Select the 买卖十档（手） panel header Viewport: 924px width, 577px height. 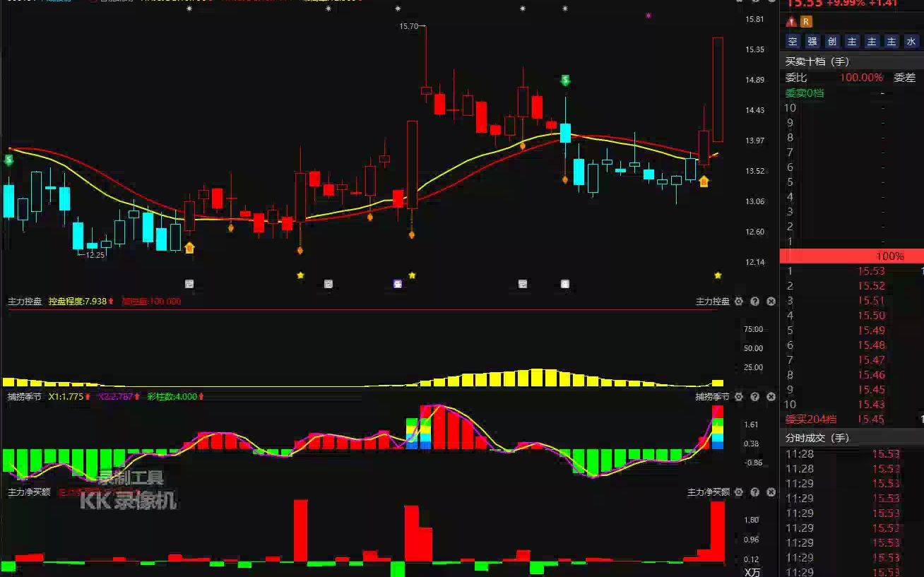pos(819,61)
